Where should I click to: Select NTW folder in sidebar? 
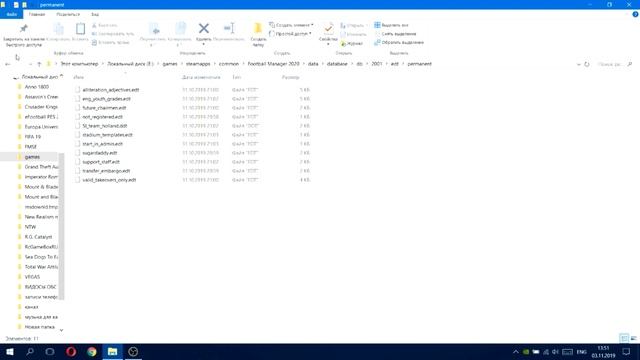[x=30, y=227]
